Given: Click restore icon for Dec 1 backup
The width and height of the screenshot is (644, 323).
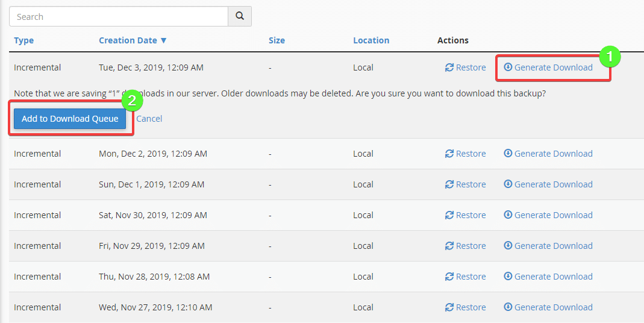Looking at the screenshot, I should click(449, 184).
